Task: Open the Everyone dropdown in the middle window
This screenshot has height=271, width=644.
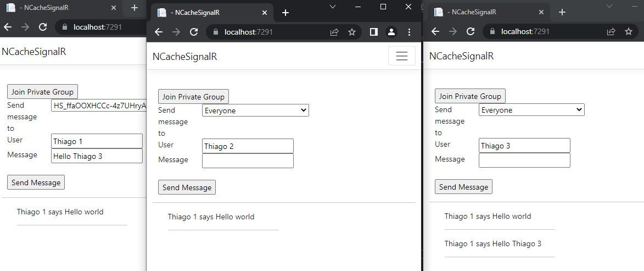Action: 255,110
